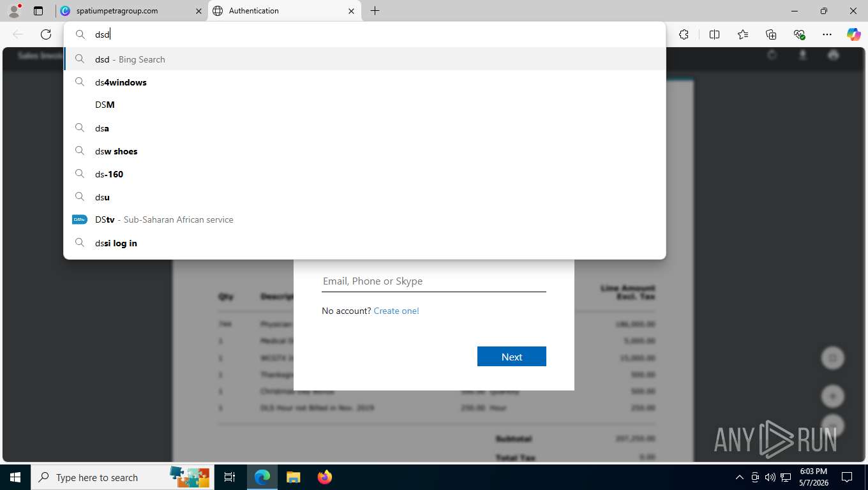This screenshot has width=868, height=490.
Task: Click the PDF viewer print icon
Action: pyautogui.click(x=833, y=56)
